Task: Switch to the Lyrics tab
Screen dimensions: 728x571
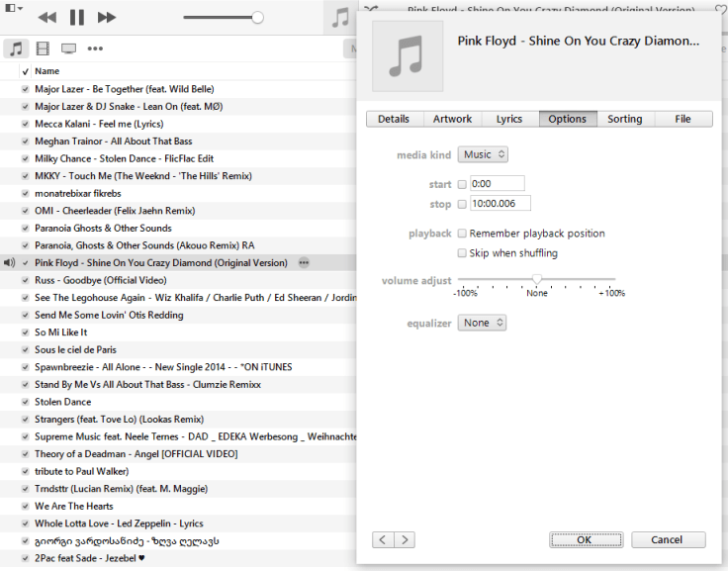Action: pyautogui.click(x=508, y=119)
